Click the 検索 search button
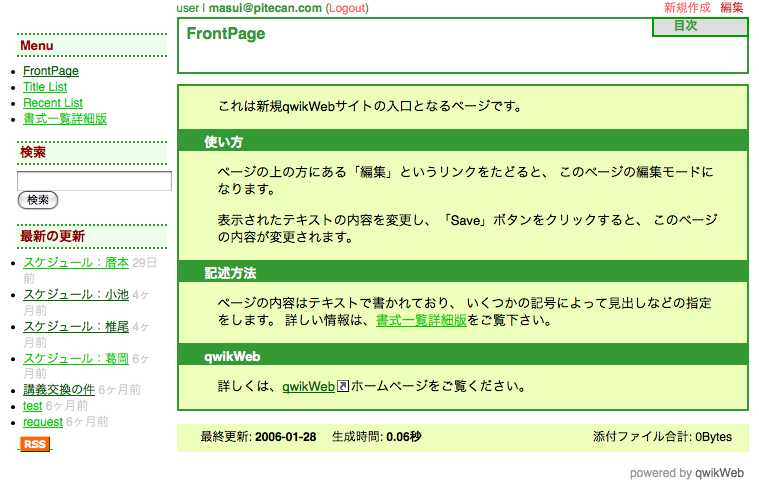Viewport: 759px width, 484px height. tap(38, 200)
